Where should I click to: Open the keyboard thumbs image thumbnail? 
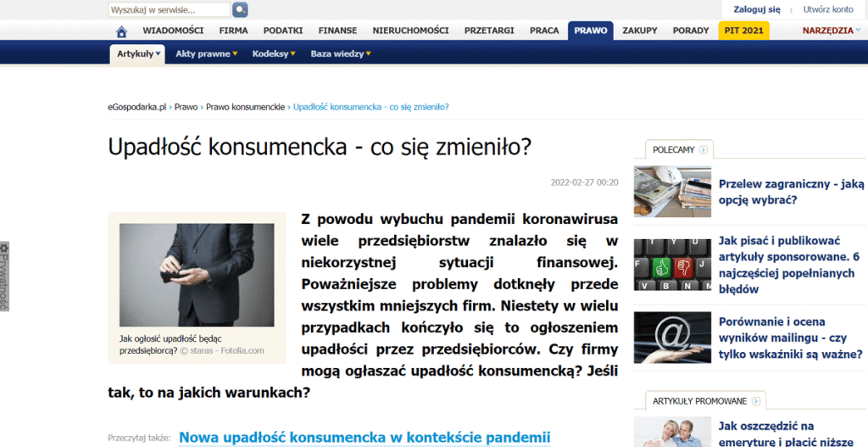coord(672,265)
